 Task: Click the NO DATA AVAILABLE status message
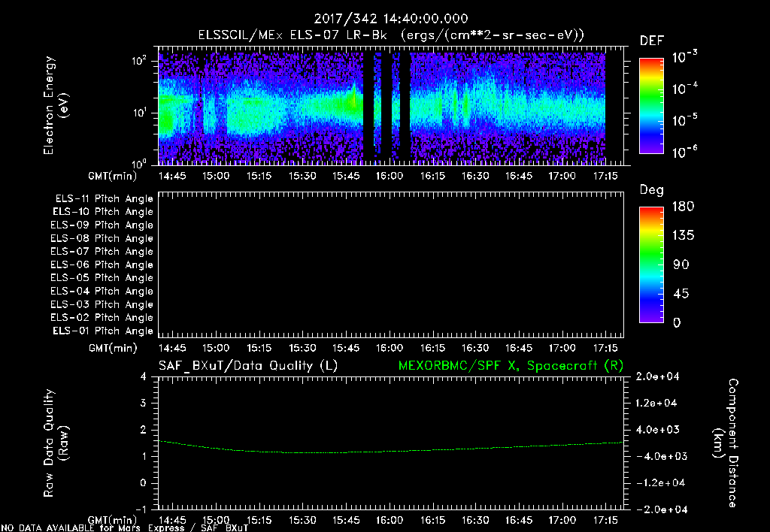pos(125,528)
